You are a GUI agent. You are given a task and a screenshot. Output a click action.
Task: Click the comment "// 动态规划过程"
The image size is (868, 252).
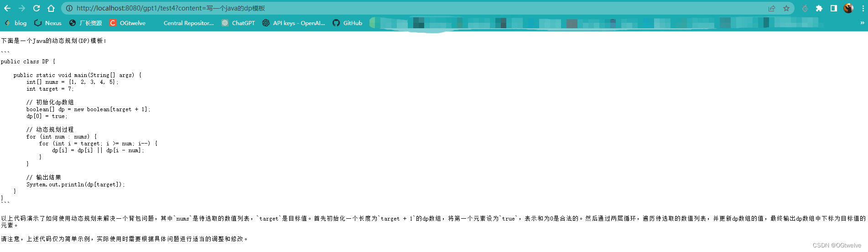pos(50,130)
